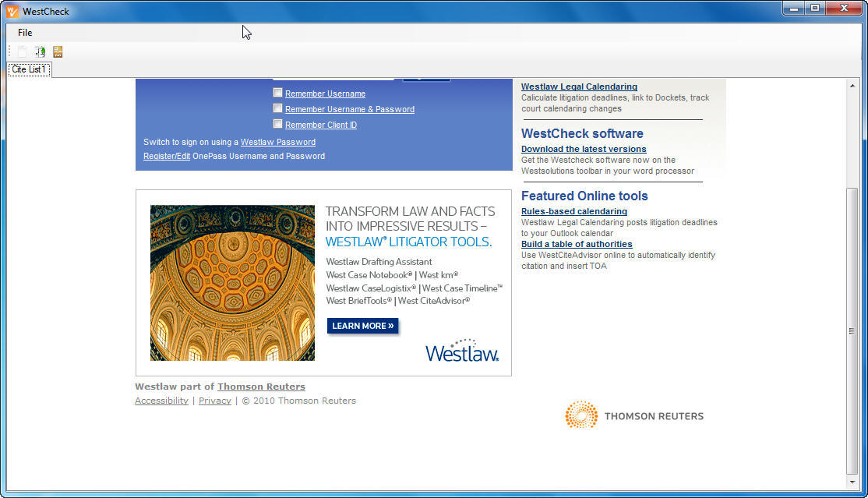Open the File menu
Viewport: 868px width, 498px height.
tap(25, 32)
